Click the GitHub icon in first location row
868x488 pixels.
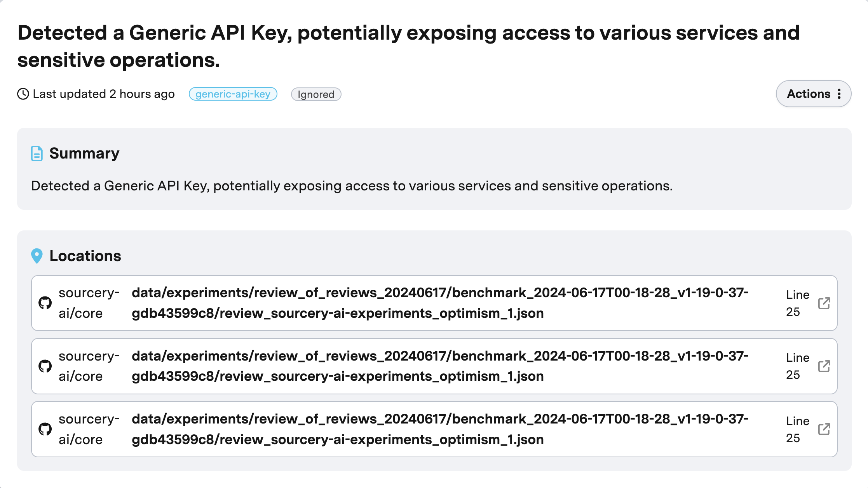tap(45, 303)
